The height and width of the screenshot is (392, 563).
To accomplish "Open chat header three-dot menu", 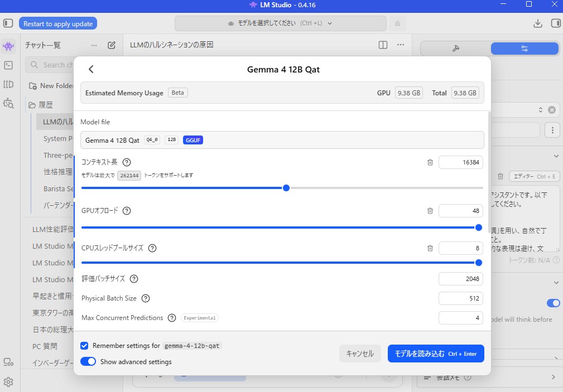I will coord(401,45).
